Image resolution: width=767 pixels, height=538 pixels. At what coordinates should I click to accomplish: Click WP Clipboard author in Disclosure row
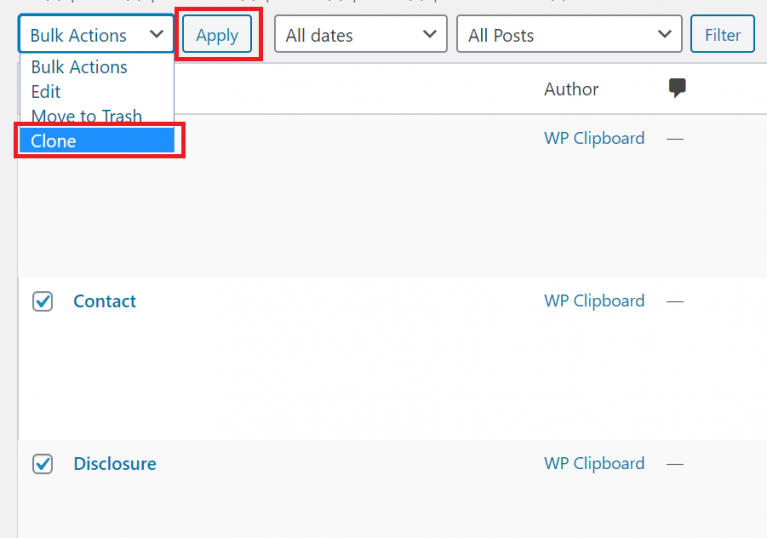594,463
